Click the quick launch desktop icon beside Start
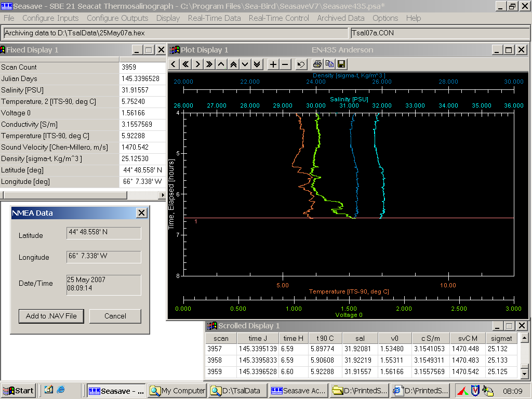The image size is (532, 399). 48,390
